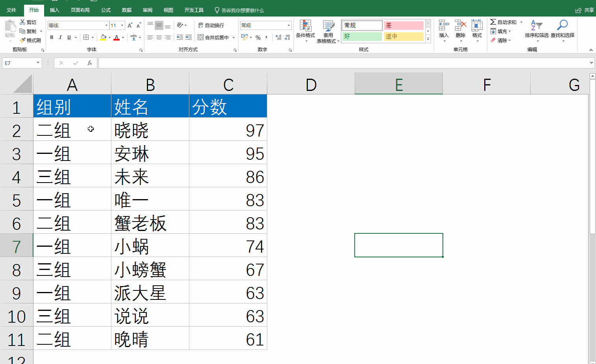
Task: Apply the Good (好) green cell style
Action: point(362,36)
